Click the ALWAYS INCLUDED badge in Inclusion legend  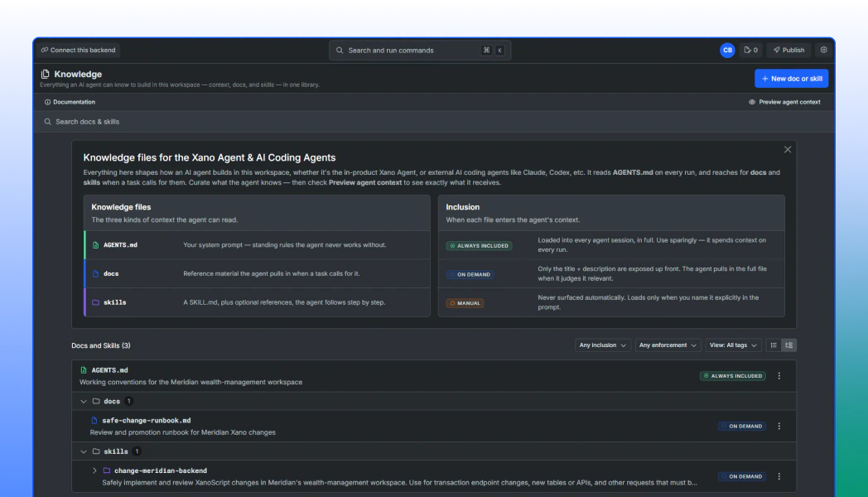point(480,246)
